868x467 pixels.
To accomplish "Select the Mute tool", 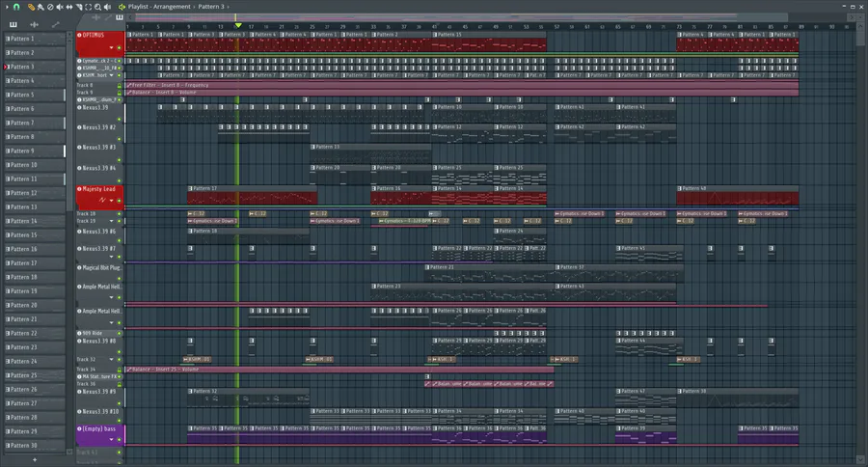I will (60, 7).
